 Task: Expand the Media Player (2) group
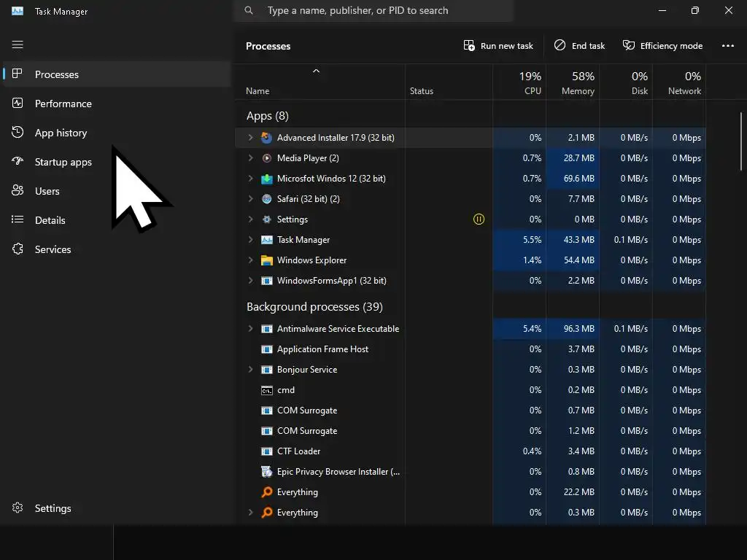coord(251,158)
